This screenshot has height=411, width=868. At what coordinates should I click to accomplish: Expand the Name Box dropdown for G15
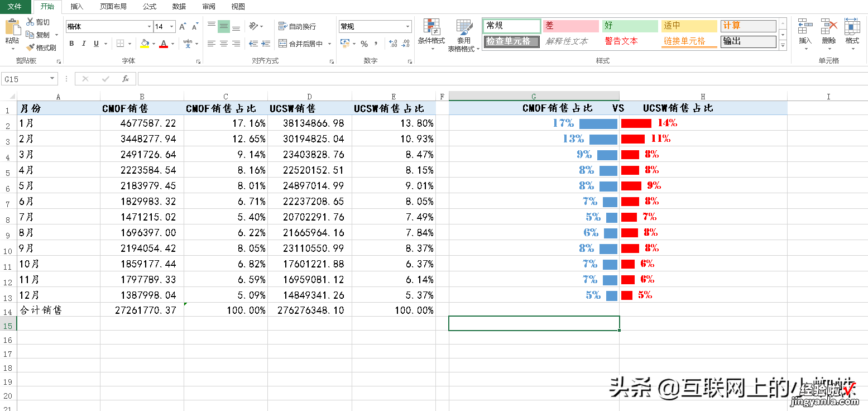(x=52, y=79)
